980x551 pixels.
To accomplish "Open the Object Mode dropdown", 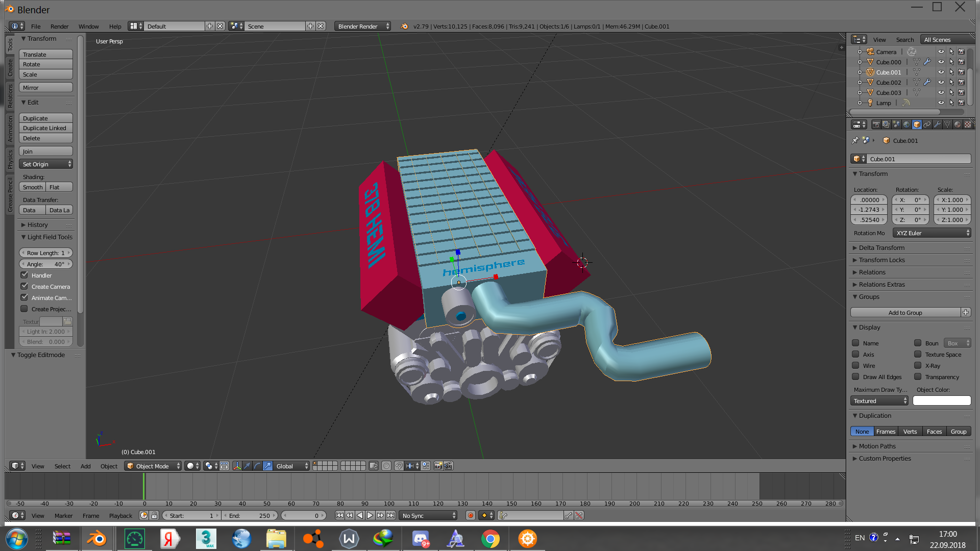I will click(153, 466).
